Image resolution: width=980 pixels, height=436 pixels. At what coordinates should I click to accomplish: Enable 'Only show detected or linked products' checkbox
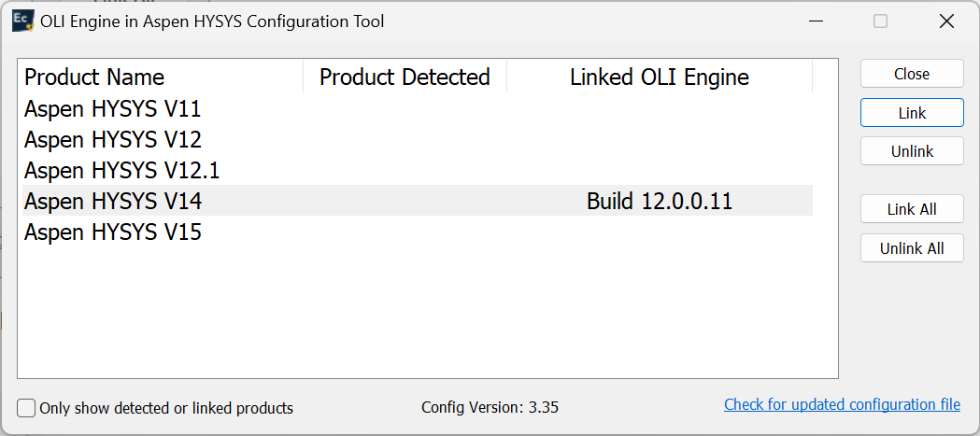27,408
